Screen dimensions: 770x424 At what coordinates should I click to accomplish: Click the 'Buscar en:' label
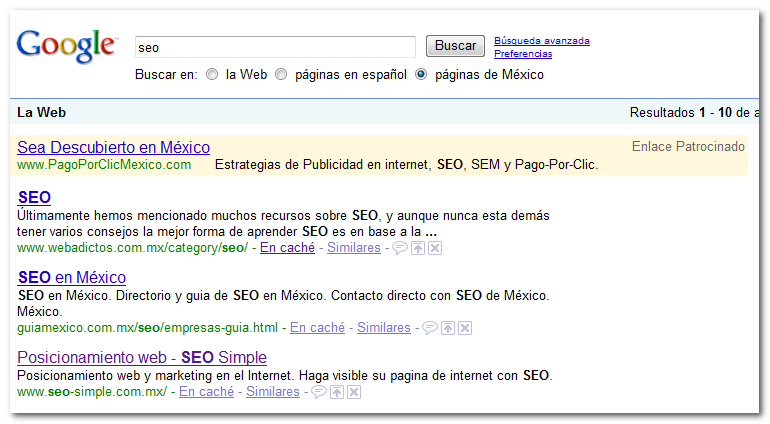pyautogui.click(x=166, y=75)
